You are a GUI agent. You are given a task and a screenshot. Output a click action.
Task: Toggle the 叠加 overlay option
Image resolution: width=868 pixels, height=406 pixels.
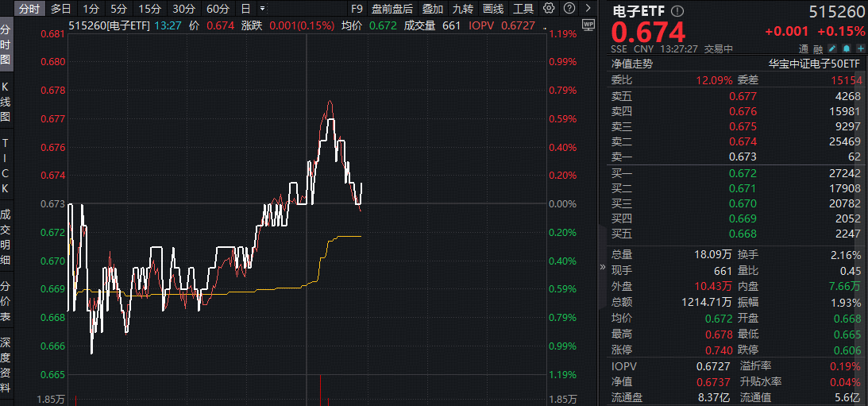[x=433, y=9]
